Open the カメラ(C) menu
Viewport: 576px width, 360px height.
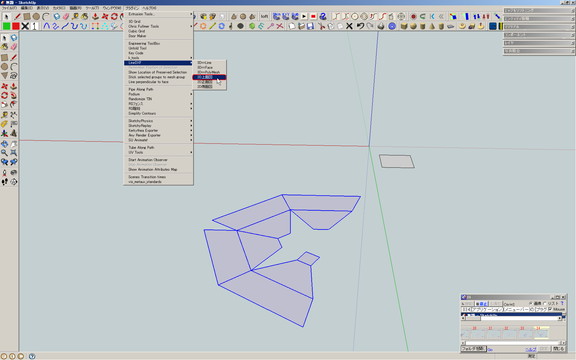[x=59, y=8]
